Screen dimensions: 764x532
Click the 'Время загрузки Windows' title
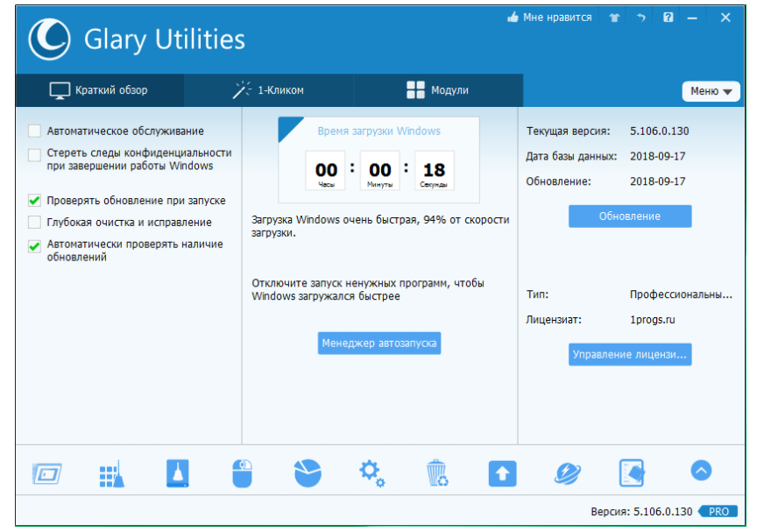379,131
